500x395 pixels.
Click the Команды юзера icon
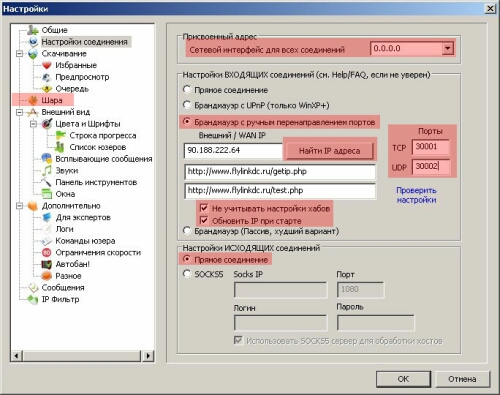[x=47, y=241]
